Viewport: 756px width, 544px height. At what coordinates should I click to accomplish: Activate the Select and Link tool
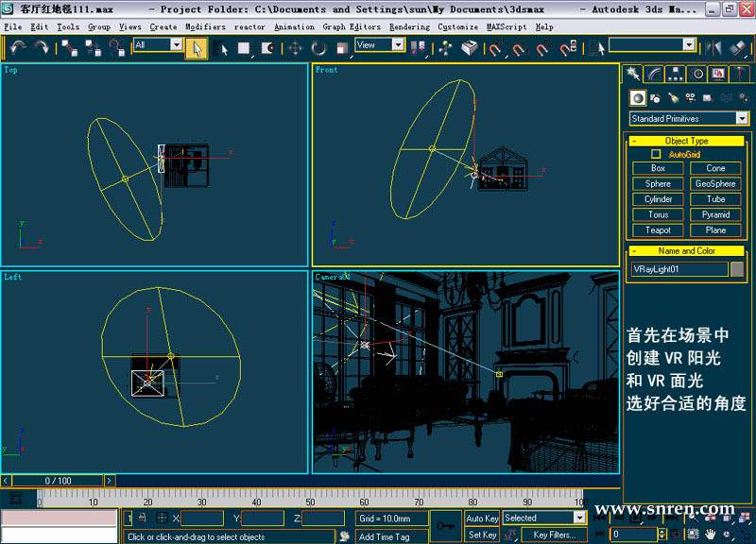point(69,48)
